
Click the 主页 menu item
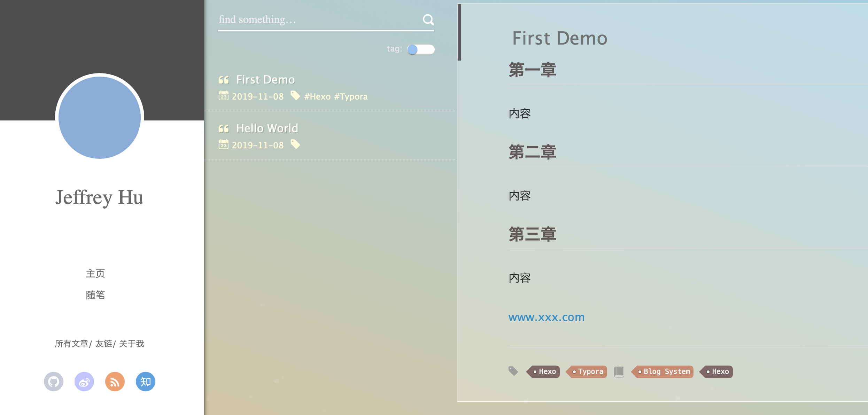click(95, 273)
